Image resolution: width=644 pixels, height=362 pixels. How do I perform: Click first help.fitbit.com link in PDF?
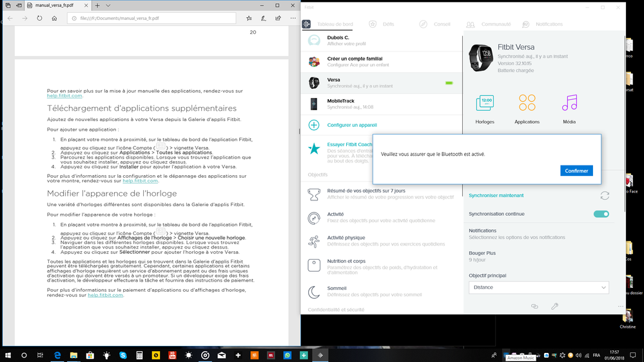point(64,95)
